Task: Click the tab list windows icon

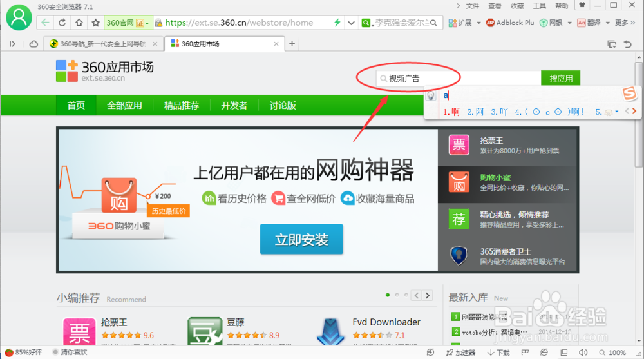Action: pyautogui.click(x=612, y=44)
